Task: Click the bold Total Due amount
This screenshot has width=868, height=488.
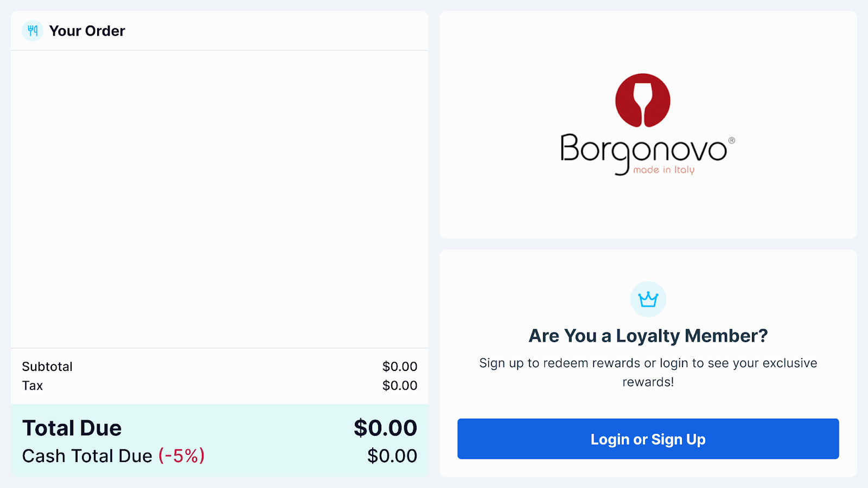Action: click(x=385, y=428)
